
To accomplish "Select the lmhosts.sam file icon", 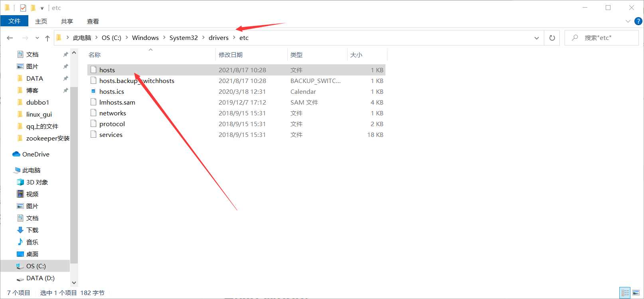I will click(93, 102).
